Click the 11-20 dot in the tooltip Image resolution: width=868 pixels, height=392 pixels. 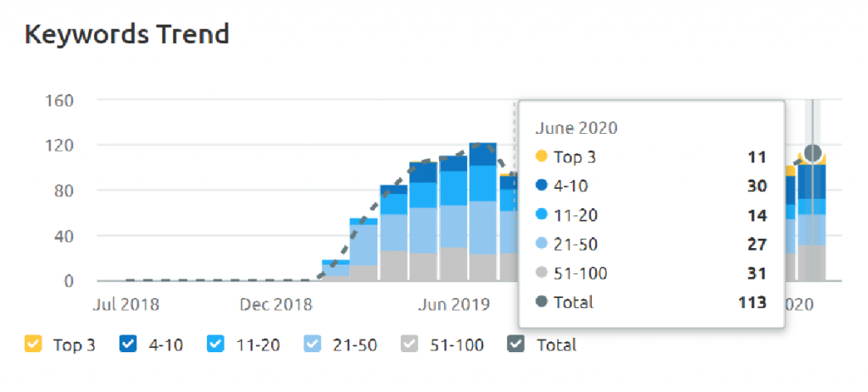coord(542,215)
